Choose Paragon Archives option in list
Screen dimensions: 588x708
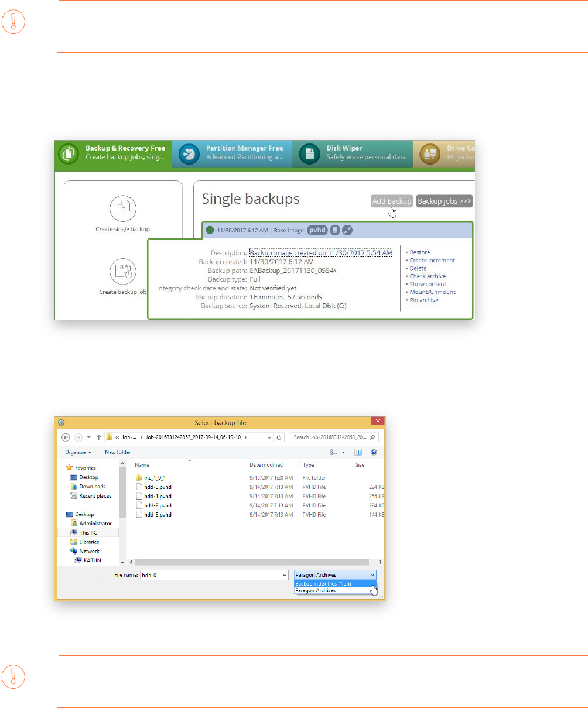coord(334,590)
